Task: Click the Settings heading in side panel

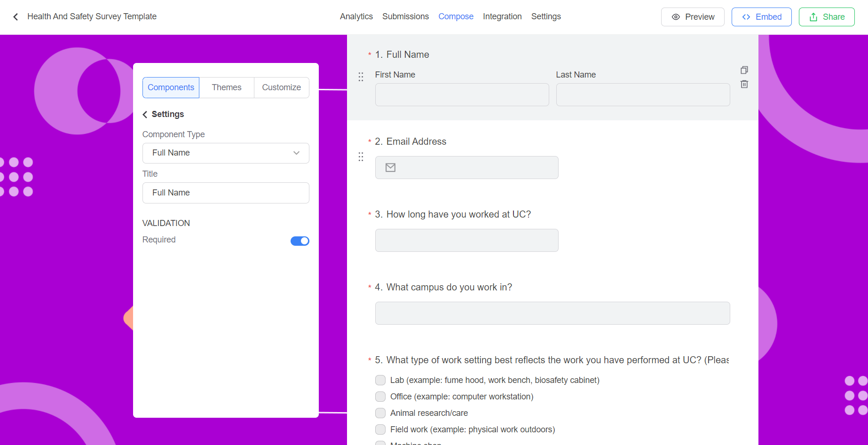Action: (x=167, y=114)
